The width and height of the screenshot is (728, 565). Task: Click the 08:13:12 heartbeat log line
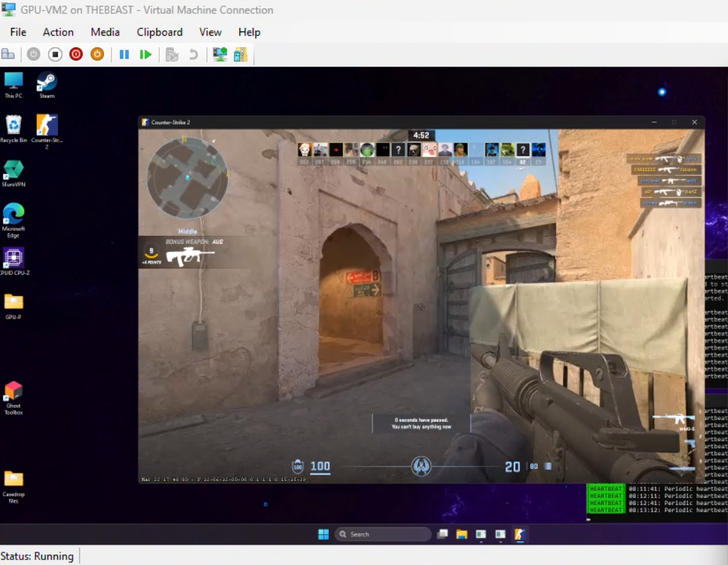click(x=657, y=510)
